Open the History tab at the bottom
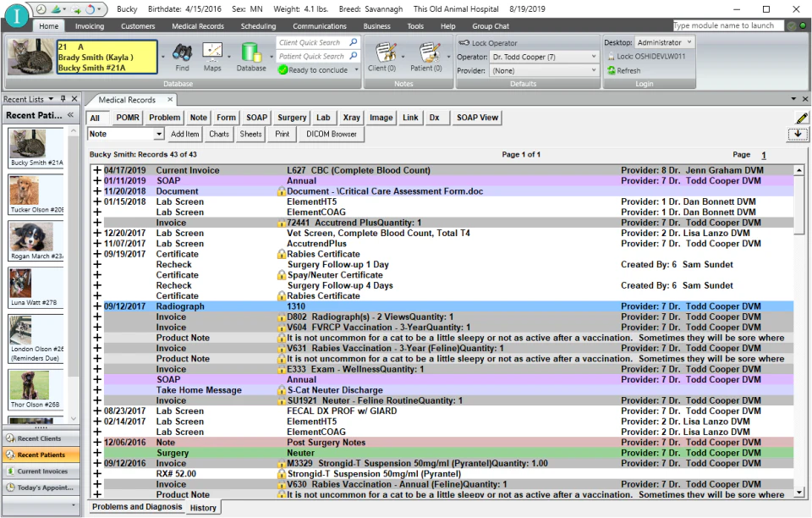 203,507
